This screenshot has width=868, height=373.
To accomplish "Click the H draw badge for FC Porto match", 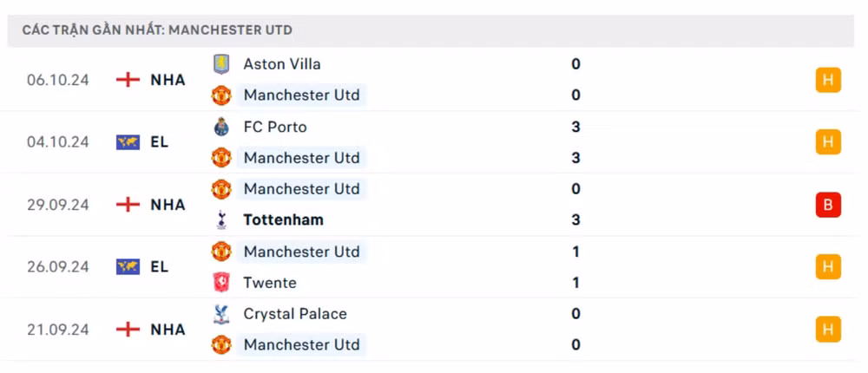I will pos(827,142).
